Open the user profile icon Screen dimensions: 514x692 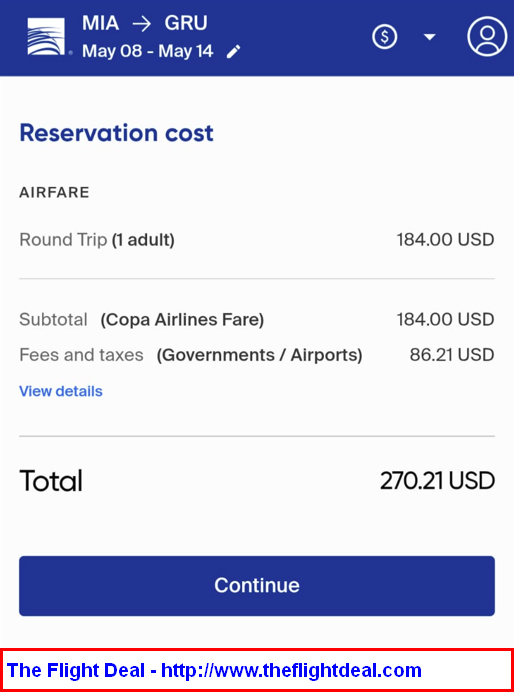[487, 36]
